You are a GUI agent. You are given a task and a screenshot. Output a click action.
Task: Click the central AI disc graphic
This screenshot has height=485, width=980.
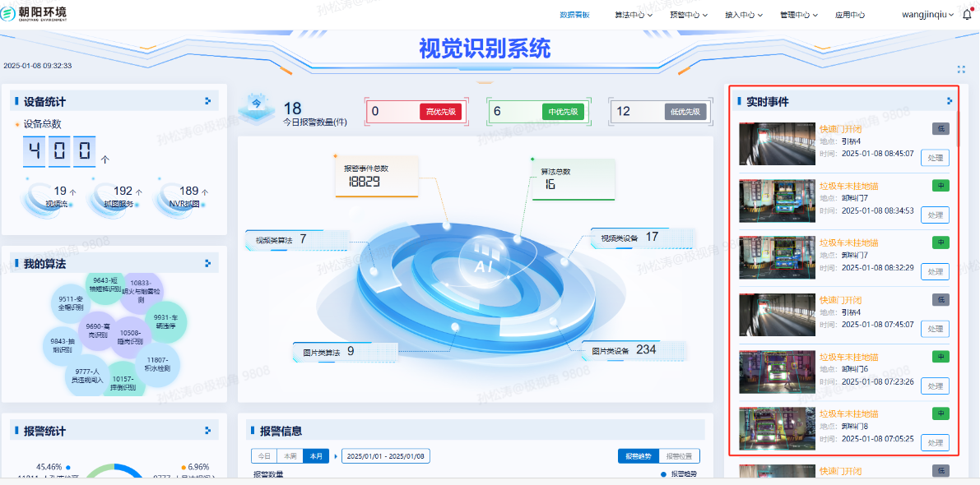(x=489, y=261)
